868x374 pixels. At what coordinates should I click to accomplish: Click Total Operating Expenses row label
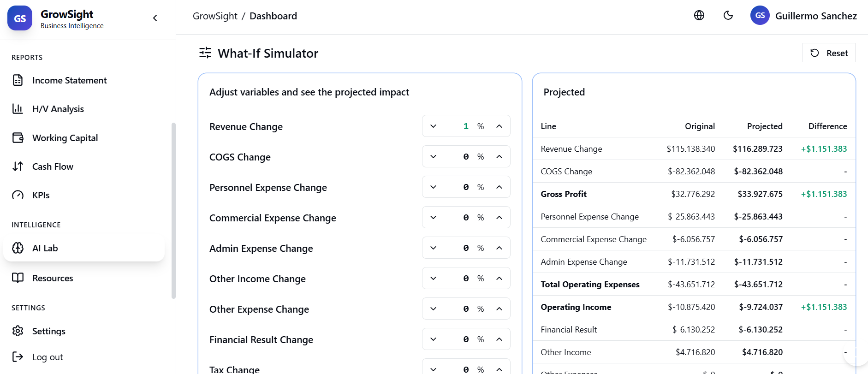[590, 285]
